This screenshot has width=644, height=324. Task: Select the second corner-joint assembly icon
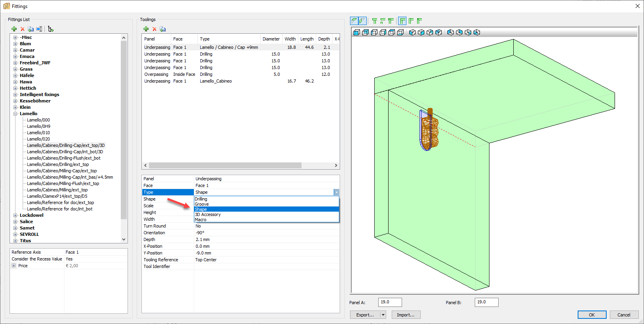pos(411,21)
